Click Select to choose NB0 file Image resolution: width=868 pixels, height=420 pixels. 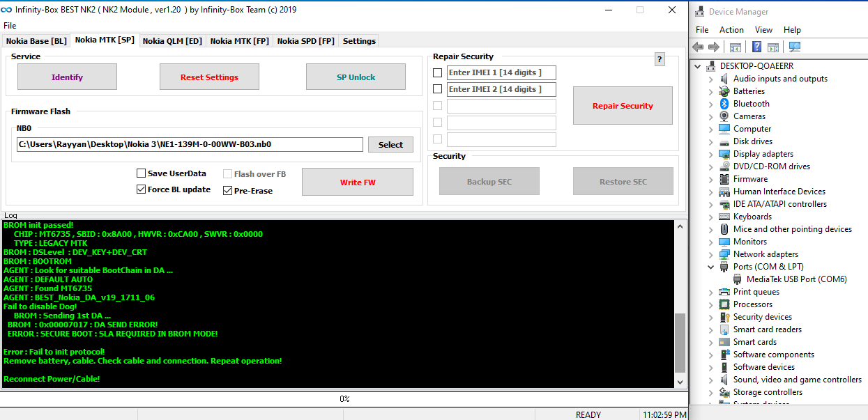(x=390, y=144)
